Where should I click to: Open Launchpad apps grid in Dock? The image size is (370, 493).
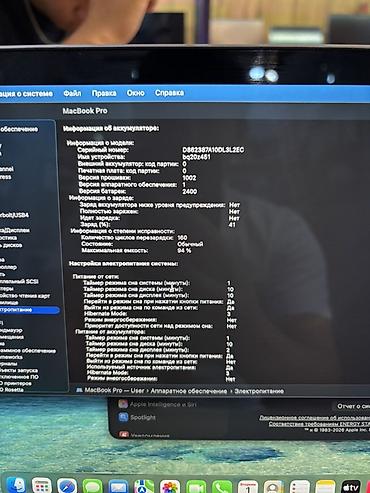click(42, 486)
